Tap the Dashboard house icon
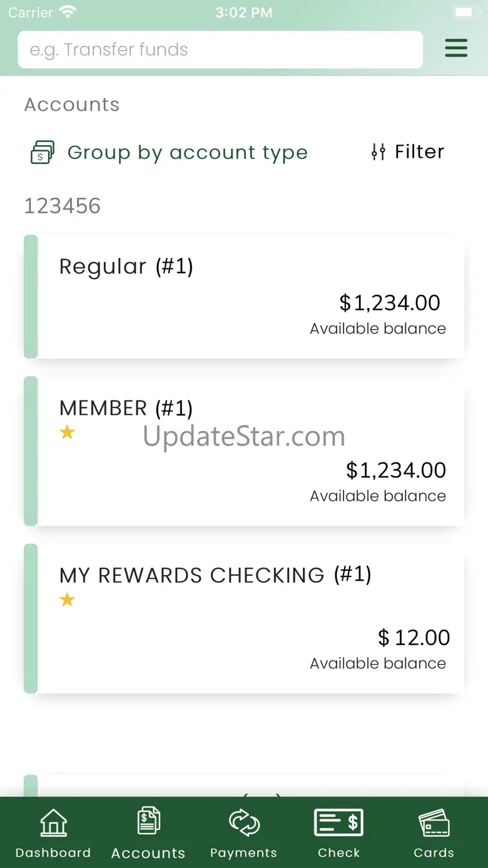Screen dimensions: 488x868 53,822
